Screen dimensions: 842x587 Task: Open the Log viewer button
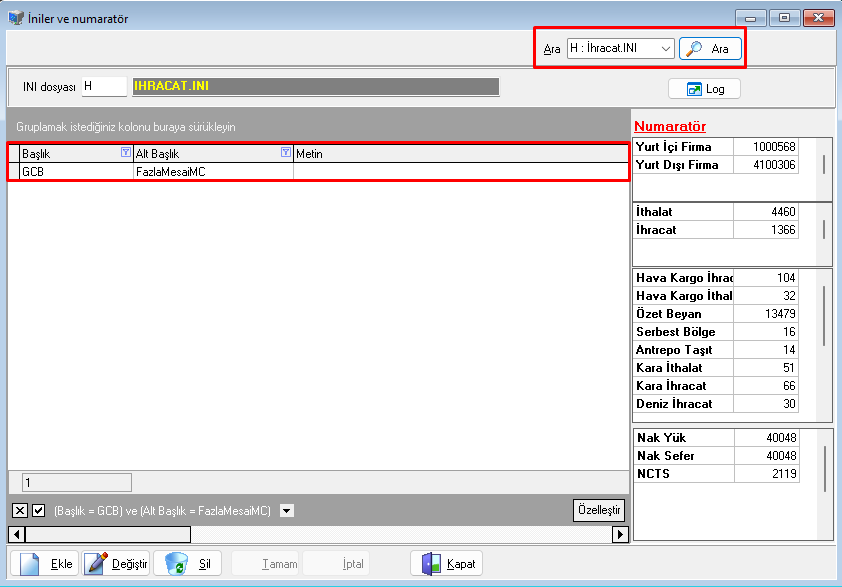point(704,89)
